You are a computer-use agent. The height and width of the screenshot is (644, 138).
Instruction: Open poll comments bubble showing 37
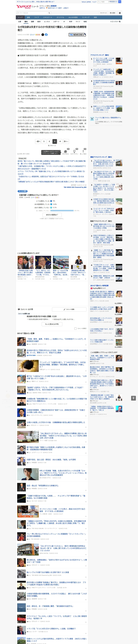33,197
